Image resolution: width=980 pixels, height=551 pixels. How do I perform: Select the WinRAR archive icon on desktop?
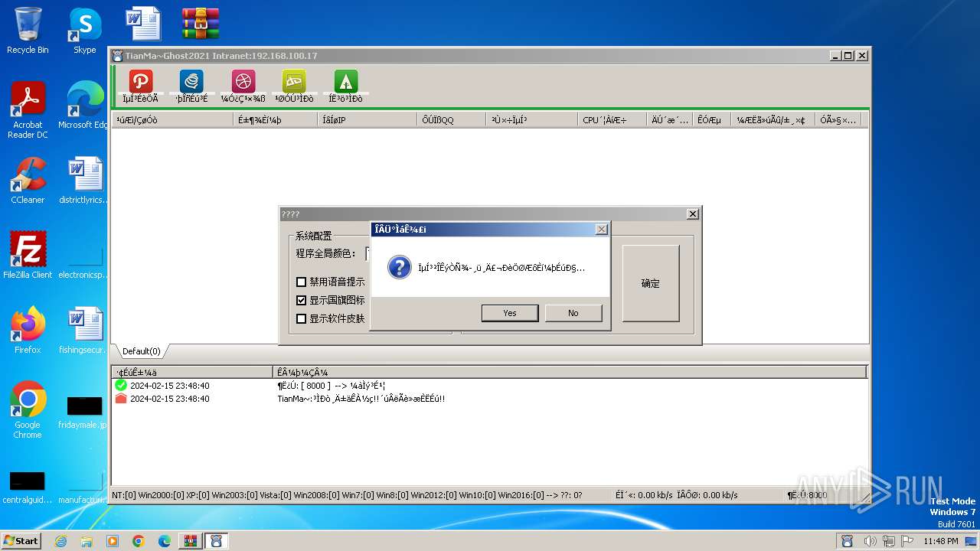click(201, 24)
